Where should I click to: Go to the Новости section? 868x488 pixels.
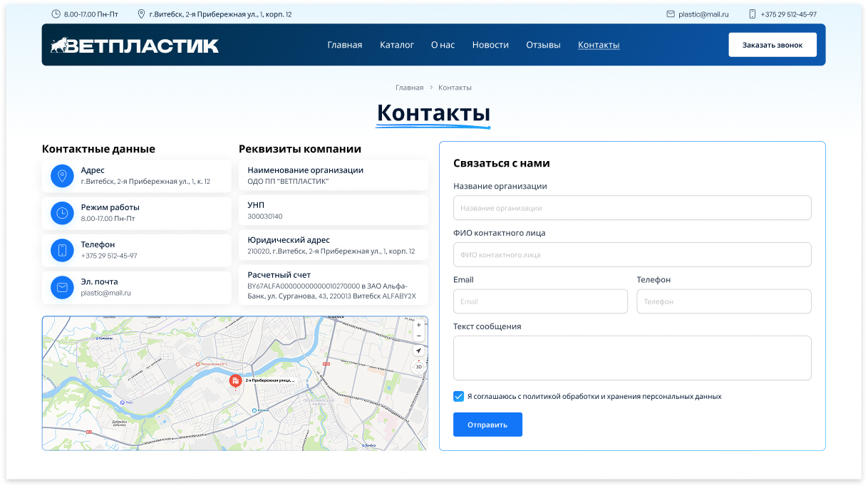coord(490,44)
